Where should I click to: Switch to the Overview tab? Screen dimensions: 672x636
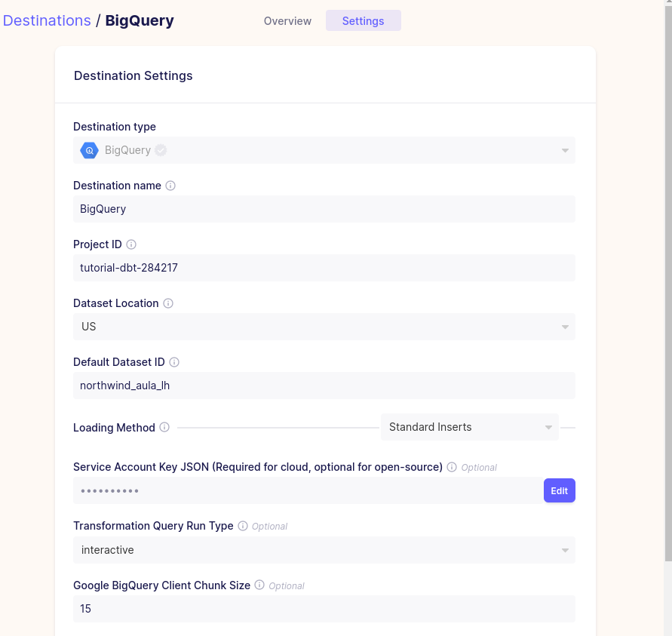(x=287, y=21)
